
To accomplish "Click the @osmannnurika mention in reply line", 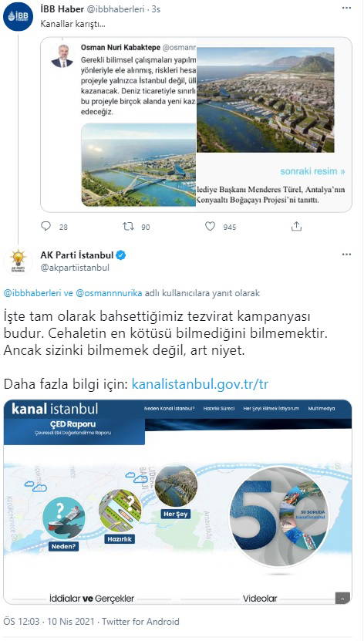I will (109, 293).
